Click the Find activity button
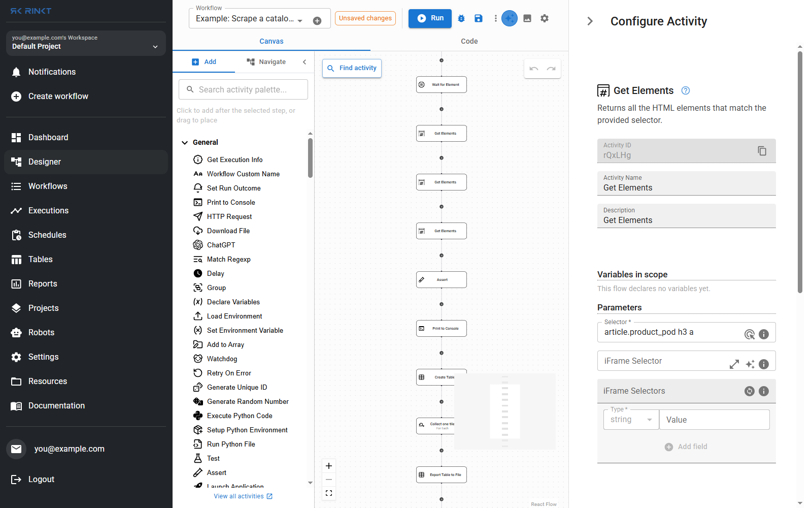 352,68
